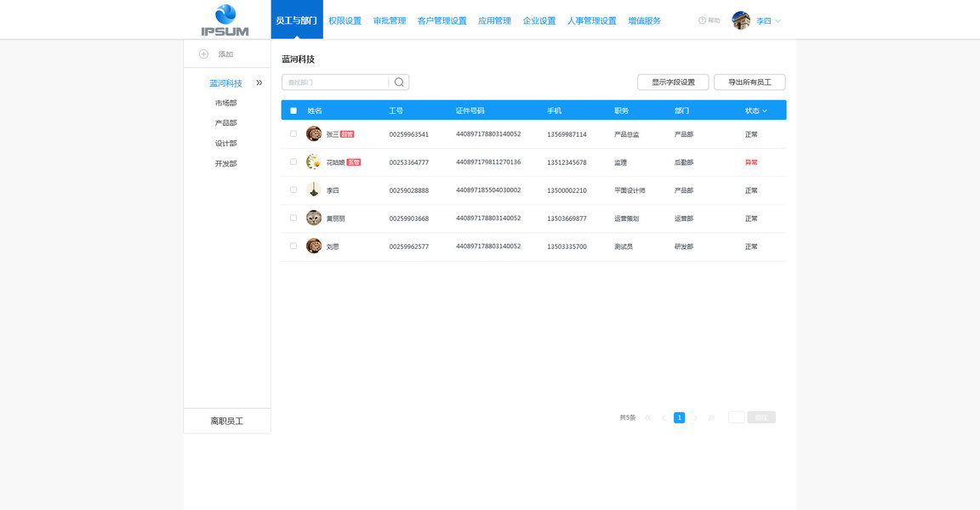Image resolution: width=980 pixels, height=510 pixels.
Task: Go to first page double-arrow
Action: (x=648, y=417)
